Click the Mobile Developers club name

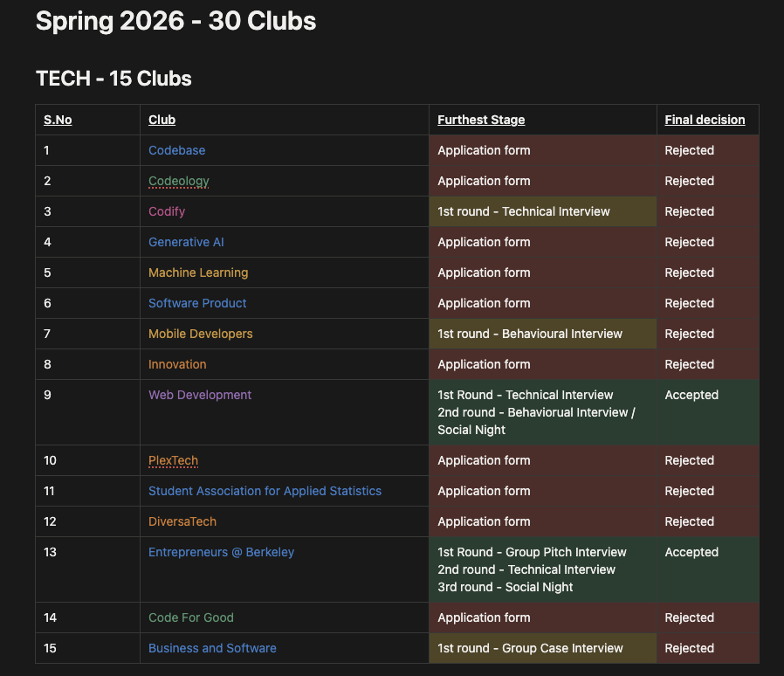(x=200, y=334)
